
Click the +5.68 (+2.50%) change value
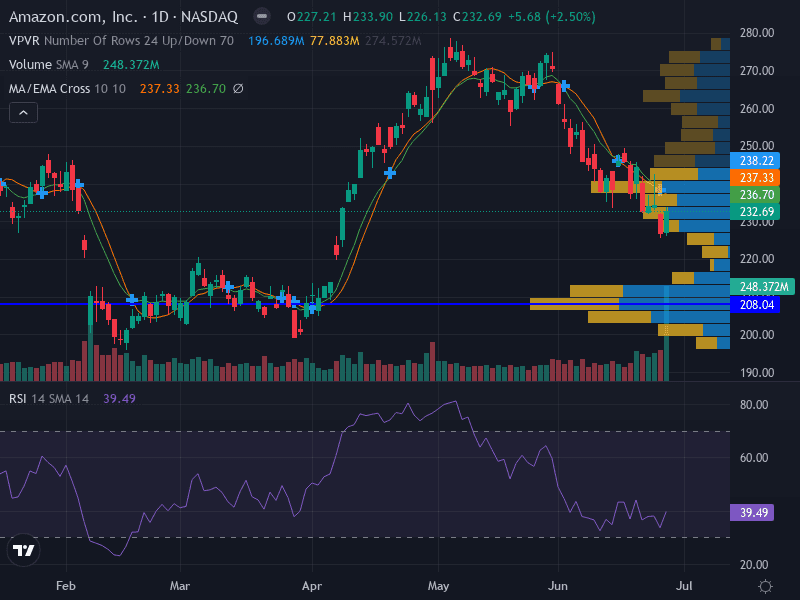tap(552, 17)
